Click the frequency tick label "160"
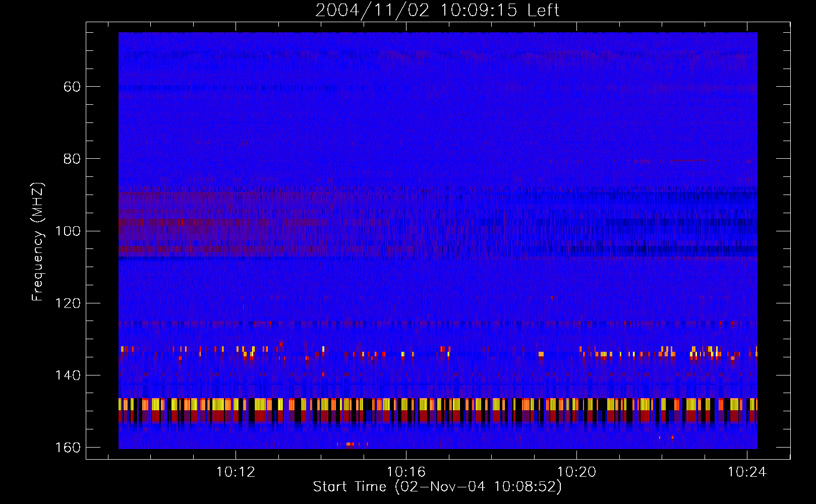This screenshot has width=816, height=504. coord(69,448)
